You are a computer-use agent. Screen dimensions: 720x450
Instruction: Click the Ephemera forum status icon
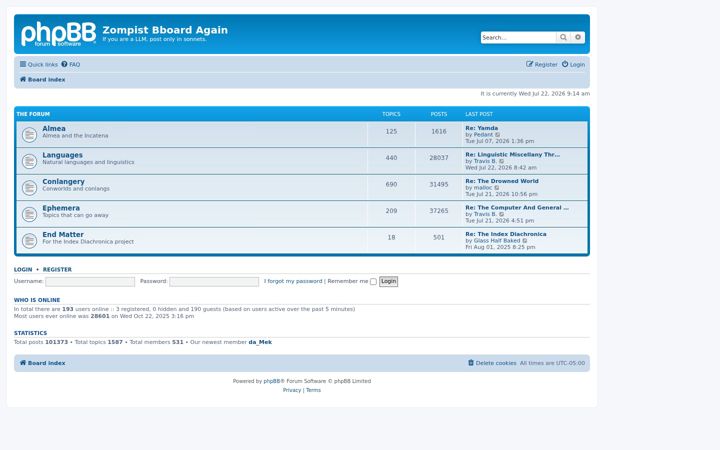29,214
